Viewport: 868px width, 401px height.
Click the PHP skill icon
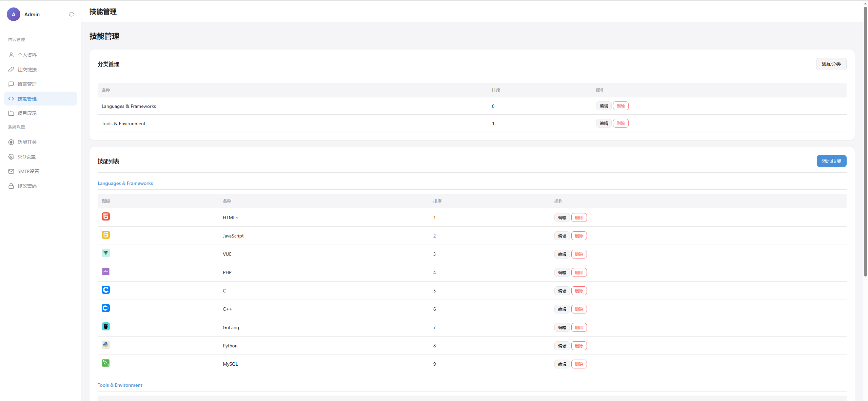pos(106,271)
